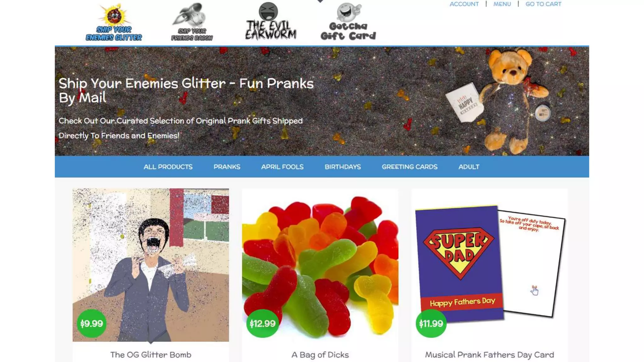The height and width of the screenshot is (362, 644).
Task: Open the Gotcha Gift Card logo
Action: pyautogui.click(x=348, y=22)
